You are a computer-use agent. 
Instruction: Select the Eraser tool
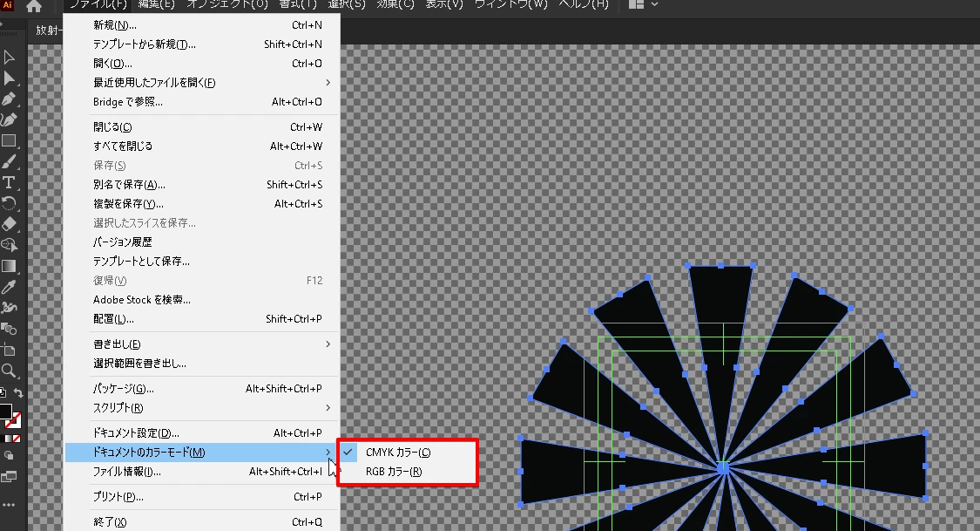click(9, 224)
